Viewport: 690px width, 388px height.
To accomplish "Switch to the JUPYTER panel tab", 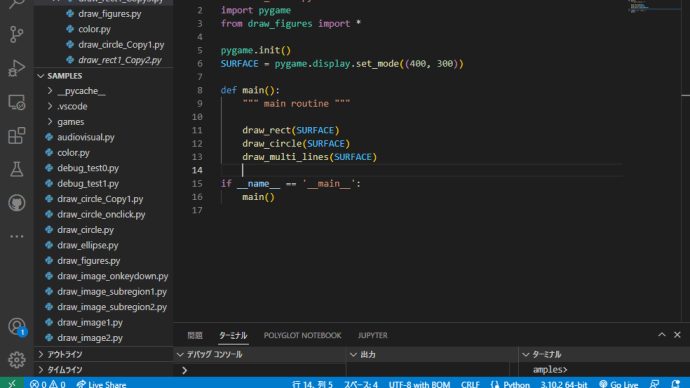I will click(373, 335).
